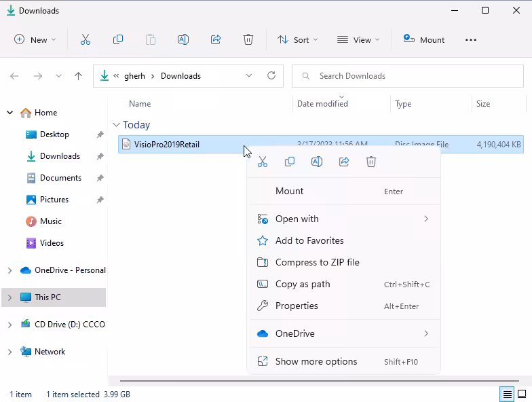Expand the OneDrive - Personal node
532x402 pixels.
tap(9, 270)
